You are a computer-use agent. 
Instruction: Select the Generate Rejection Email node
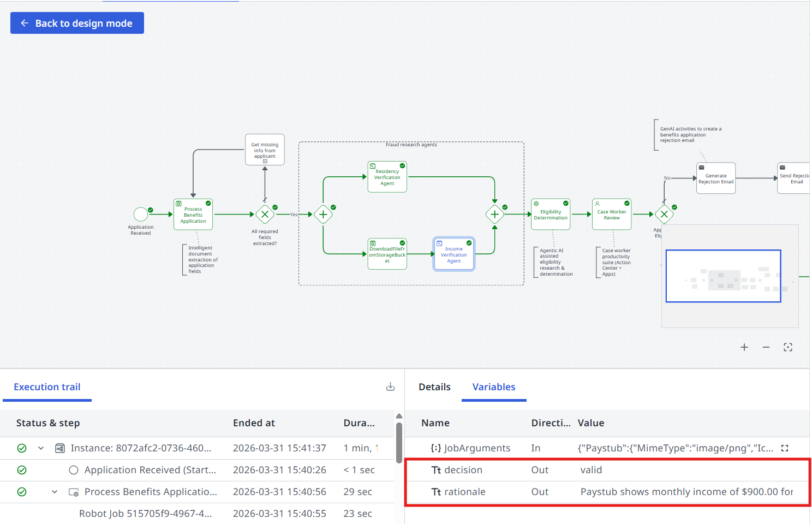coord(716,178)
